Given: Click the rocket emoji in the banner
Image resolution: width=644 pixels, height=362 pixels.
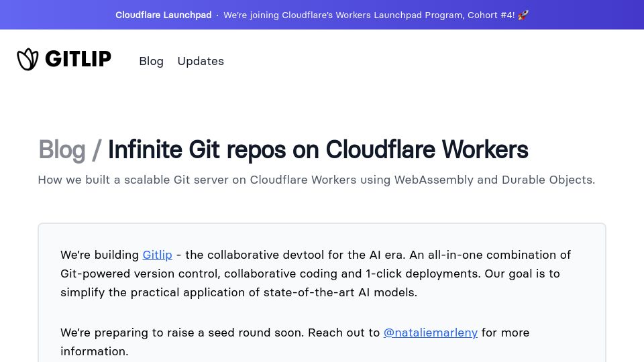Looking at the screenshot, I should pyautogui.click(x=523, y=15).
